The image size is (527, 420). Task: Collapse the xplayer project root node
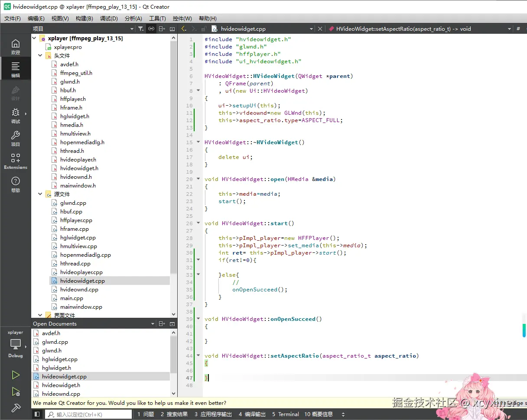pos(35,39)
